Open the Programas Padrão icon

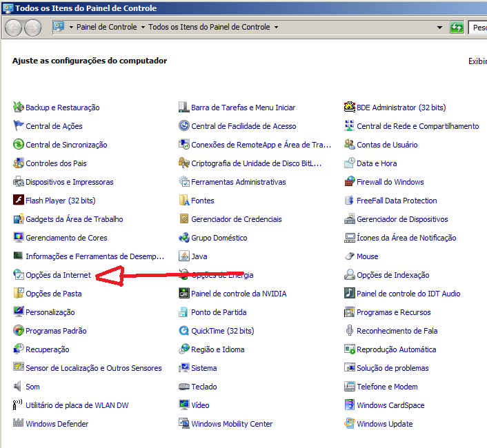(x=19, y=330)
